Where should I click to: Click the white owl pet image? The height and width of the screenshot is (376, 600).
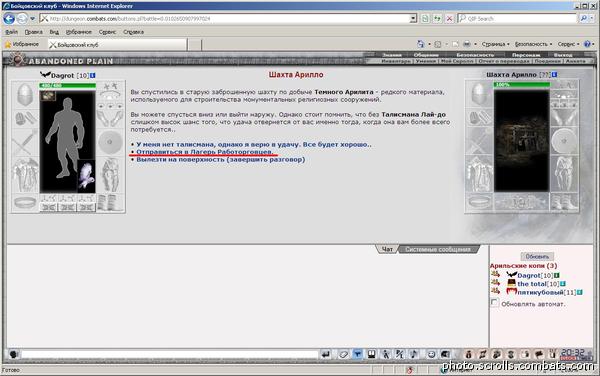pyautogui.click(x=86, y=176)
